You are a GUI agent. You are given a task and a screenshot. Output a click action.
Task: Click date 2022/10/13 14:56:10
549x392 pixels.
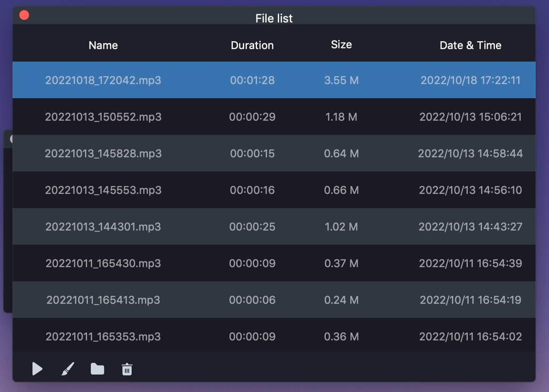coord(471,190)
